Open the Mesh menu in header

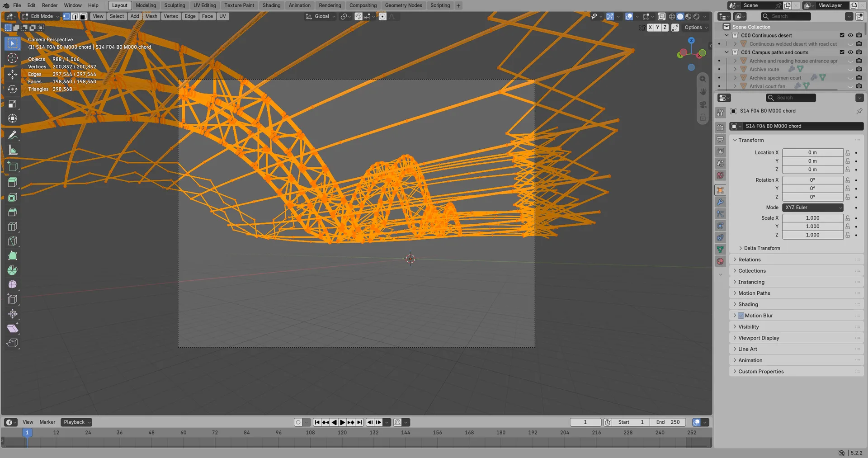point(151,16)
